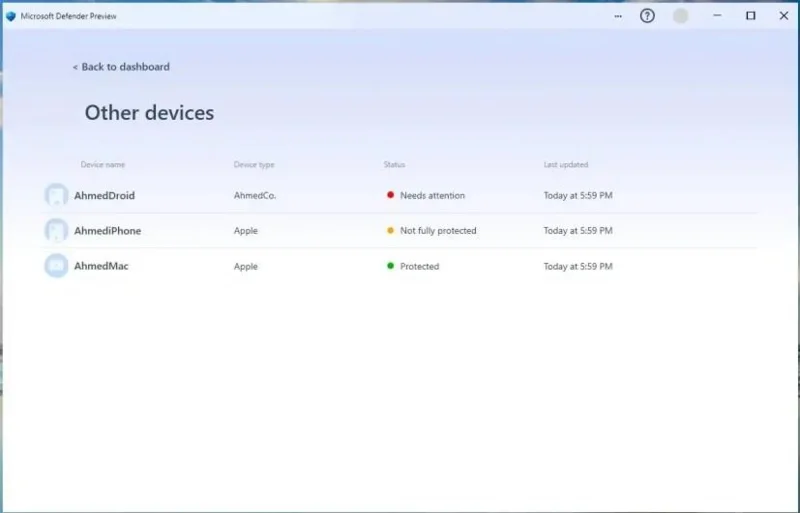The height and width of the screenshot is (513, 800).
Task: Maximize the Microsoft Defender window
Action: click(x=751, y=16)
